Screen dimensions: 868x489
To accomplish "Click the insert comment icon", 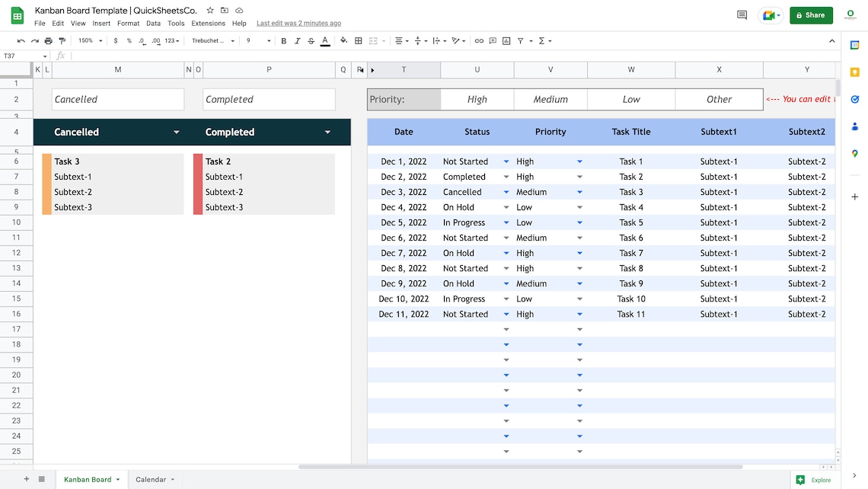I will [493, 41].
